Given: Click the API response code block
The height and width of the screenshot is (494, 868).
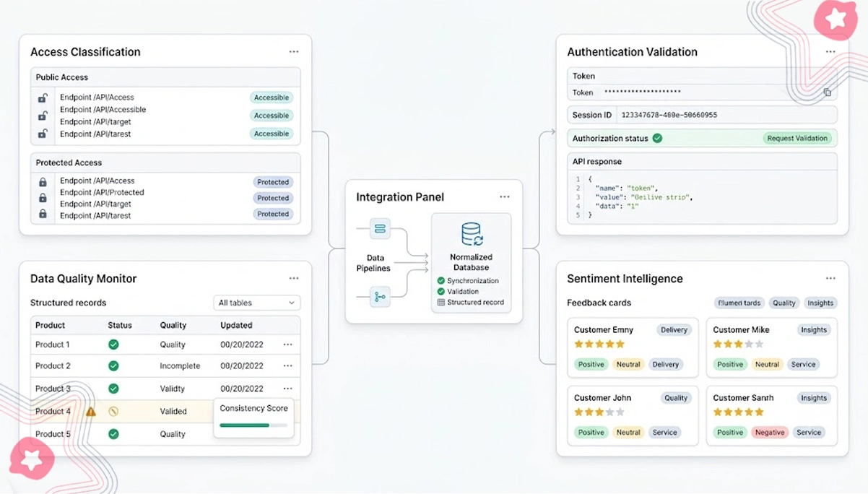Looking at the screenshot, I should (x=703, y=197).
